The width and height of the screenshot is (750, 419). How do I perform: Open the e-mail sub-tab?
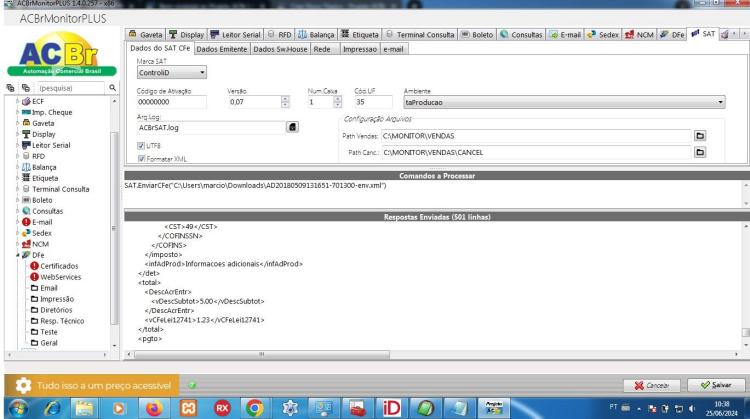(393, 49)
